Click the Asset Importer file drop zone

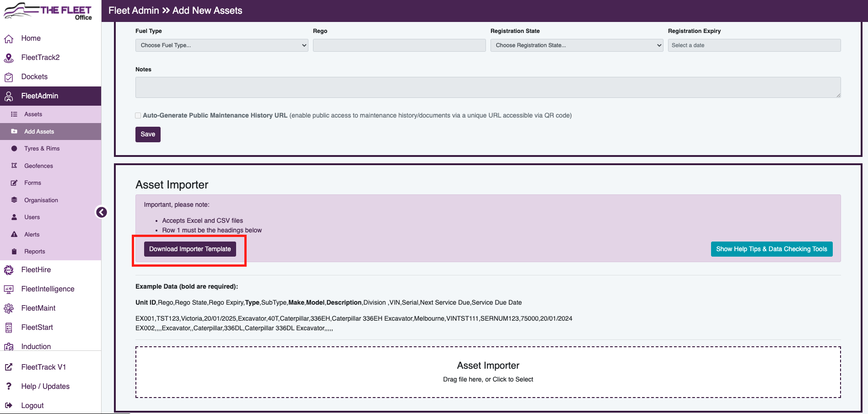click(x=488, y=372)
